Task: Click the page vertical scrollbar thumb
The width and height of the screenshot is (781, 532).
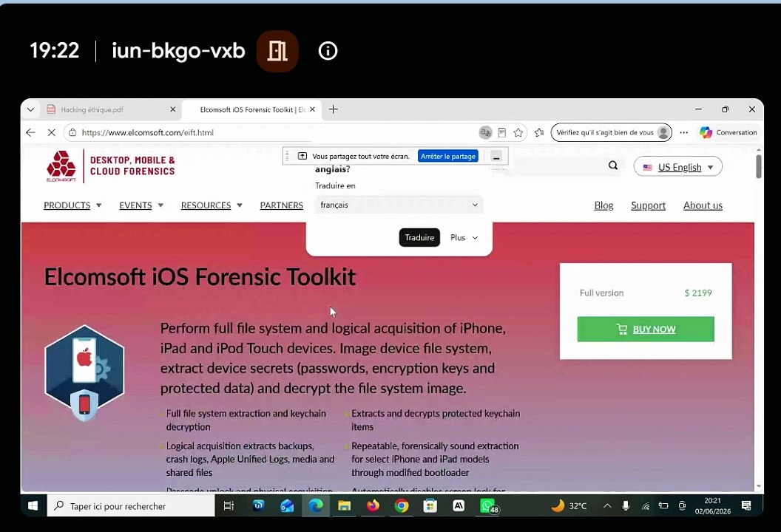Action: coord(759,166)
